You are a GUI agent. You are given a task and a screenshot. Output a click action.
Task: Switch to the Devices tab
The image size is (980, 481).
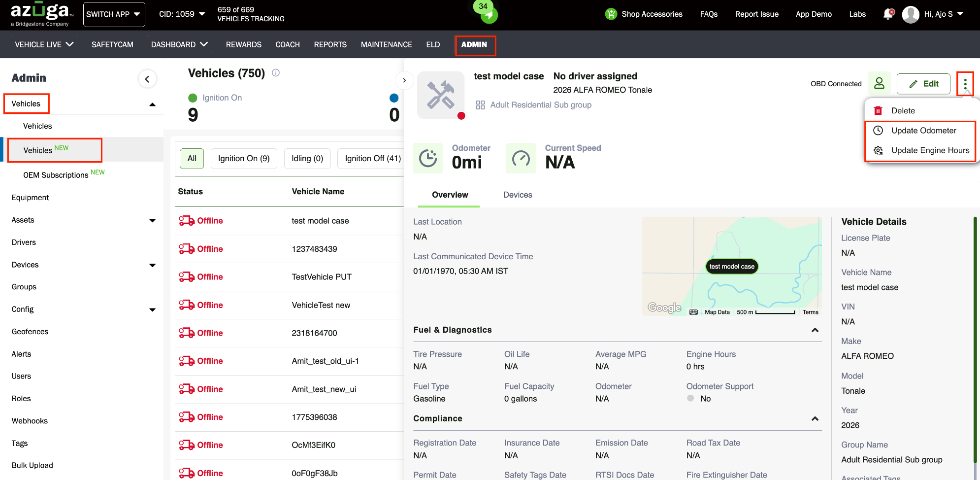(x=518, y=195)
